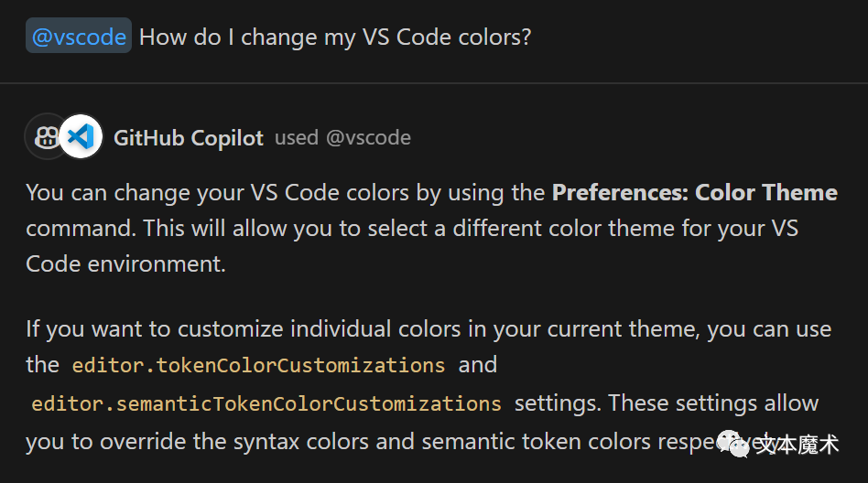
Task: Click the GitHub Copilot responder name
Action: (x=189, y=138)
